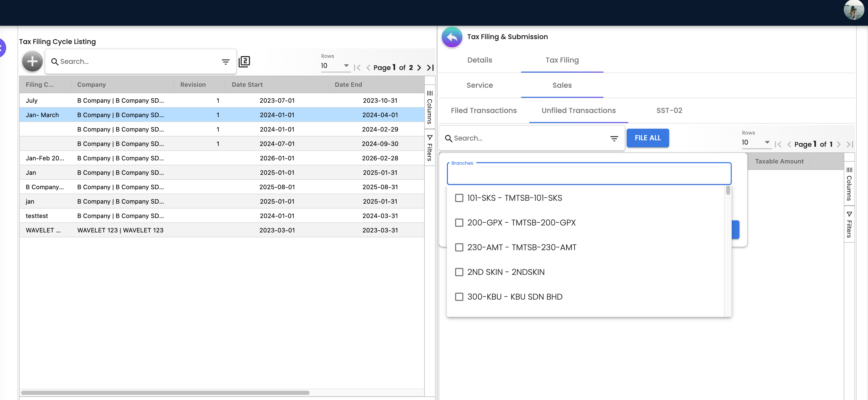This screenshot has width=868, height=400.
Task: Open the Unfiled Transactions tab
Action: (x=578, y=111)
